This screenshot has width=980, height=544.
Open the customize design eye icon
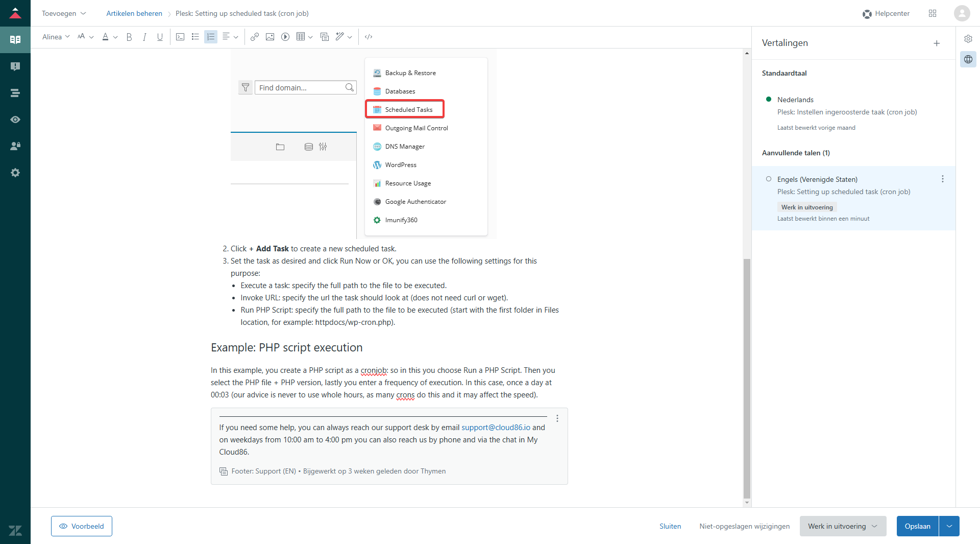(15, 120)
